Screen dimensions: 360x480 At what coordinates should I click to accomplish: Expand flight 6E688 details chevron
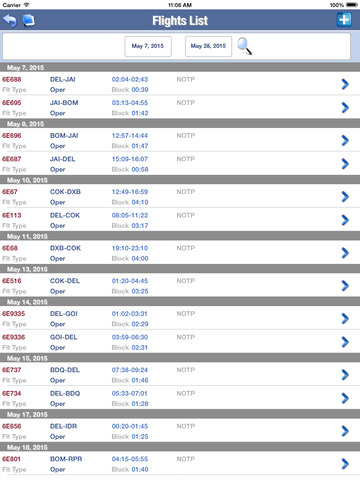coord(345,84)
